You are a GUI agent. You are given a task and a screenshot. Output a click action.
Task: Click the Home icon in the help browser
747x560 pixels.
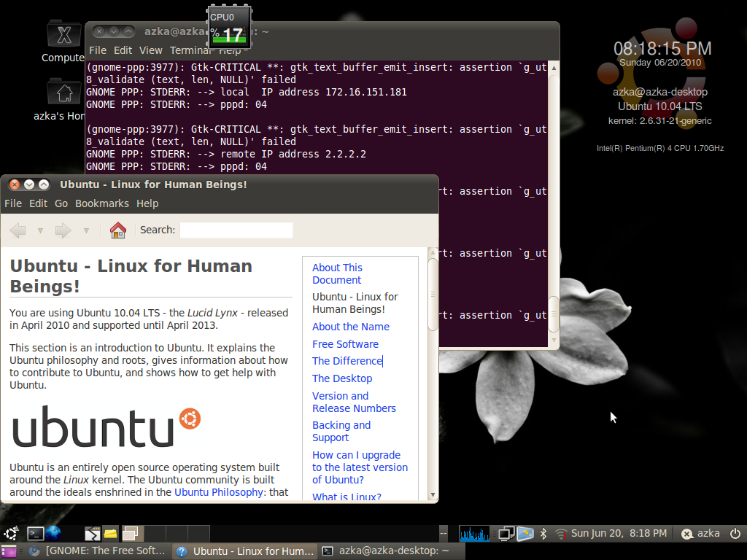tap(117, 230)
